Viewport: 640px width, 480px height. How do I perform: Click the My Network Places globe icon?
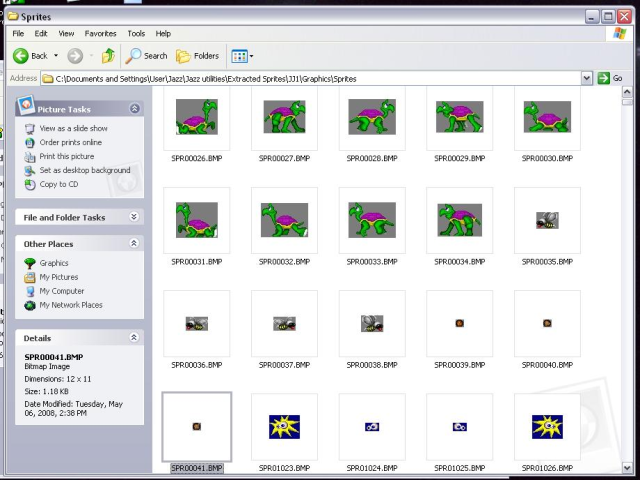click(x=30, y=305)
